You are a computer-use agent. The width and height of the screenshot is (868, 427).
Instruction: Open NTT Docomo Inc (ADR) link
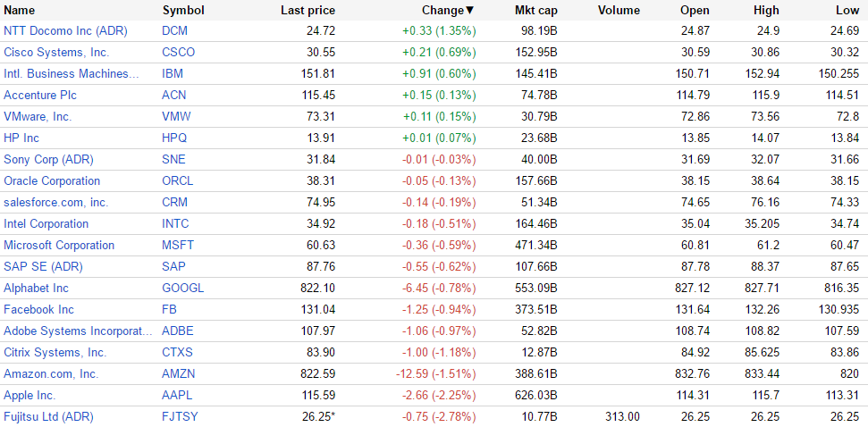pyautogui.click(x=65, y=31)
